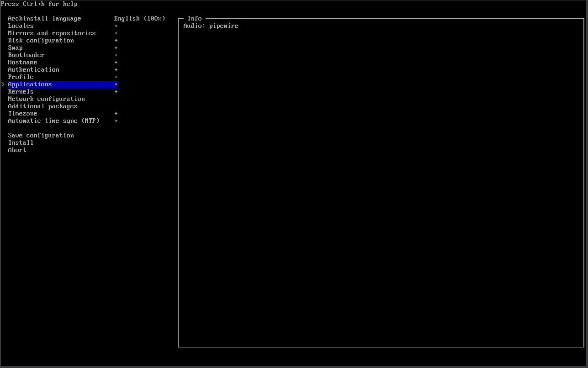Start the Install action
This screenshot has width=588, height=368.
point(21,143)
